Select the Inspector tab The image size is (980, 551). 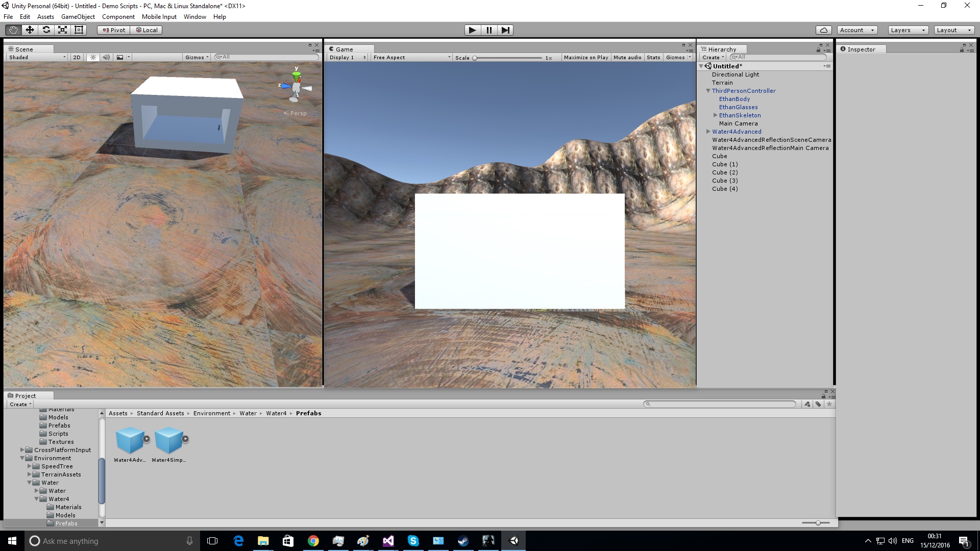pos(861,49)
